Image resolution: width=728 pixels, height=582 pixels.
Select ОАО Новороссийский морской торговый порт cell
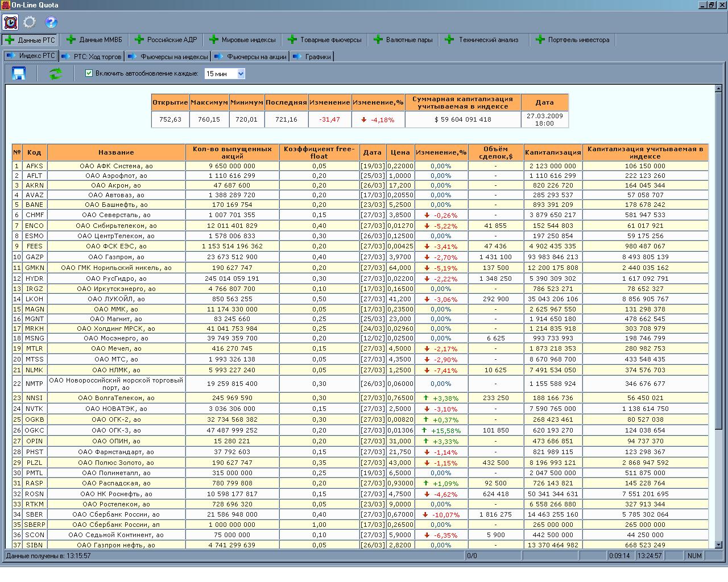click(116, 384)
